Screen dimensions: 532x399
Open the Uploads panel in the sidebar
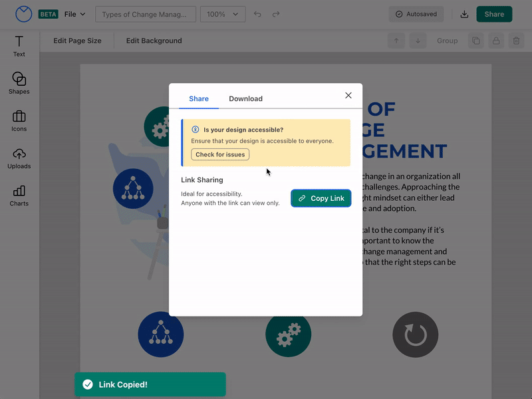pyautogui.click(x=19, y=158)
